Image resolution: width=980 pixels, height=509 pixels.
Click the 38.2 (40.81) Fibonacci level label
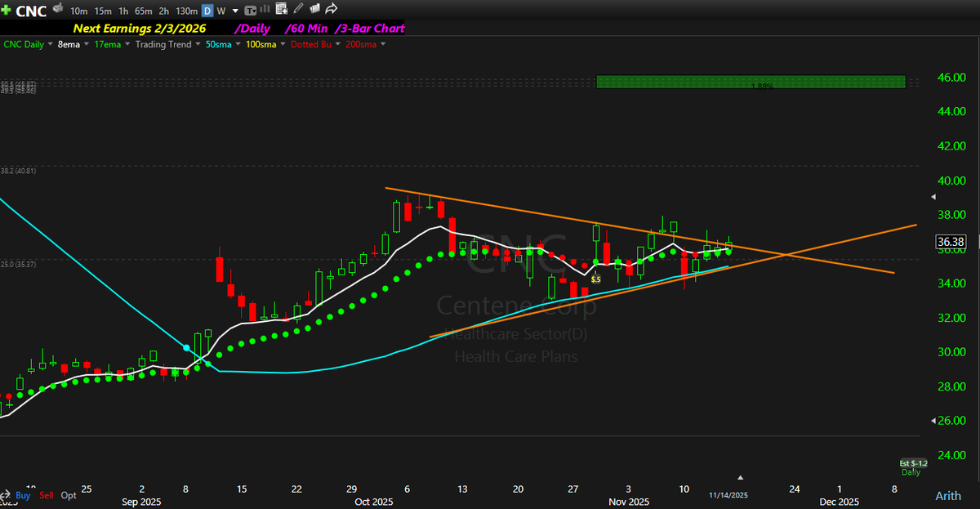[x=17, y=172]
